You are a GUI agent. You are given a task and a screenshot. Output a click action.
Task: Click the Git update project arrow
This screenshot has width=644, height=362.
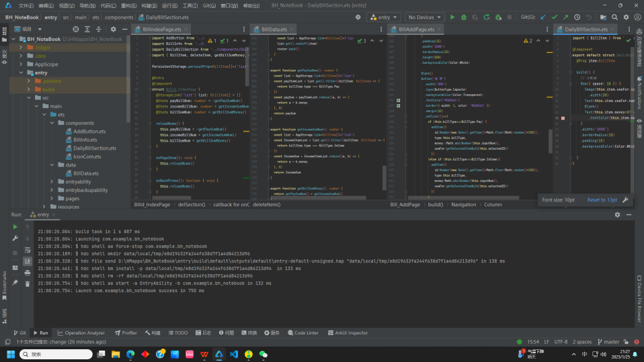[544, 17]
